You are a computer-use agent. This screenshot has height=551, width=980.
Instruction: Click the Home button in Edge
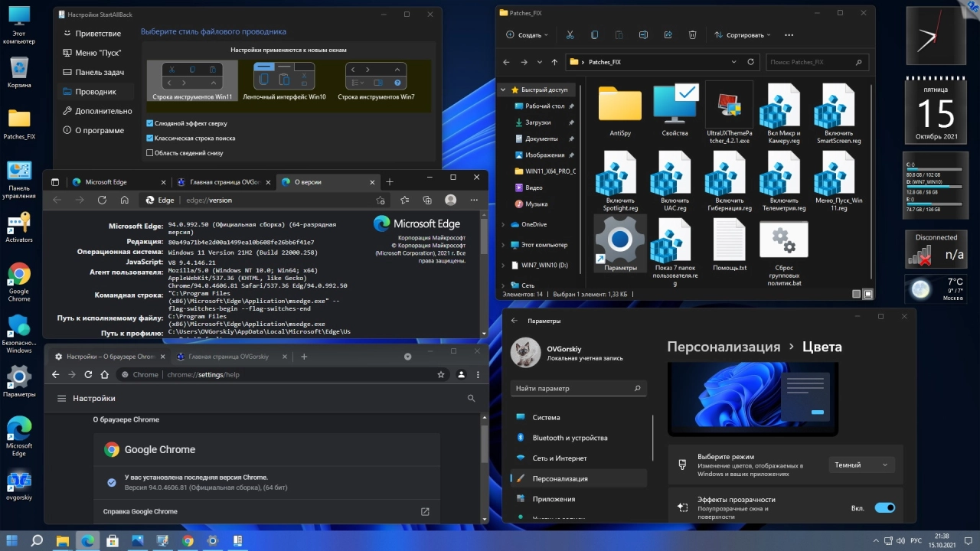tap(124, 200)
